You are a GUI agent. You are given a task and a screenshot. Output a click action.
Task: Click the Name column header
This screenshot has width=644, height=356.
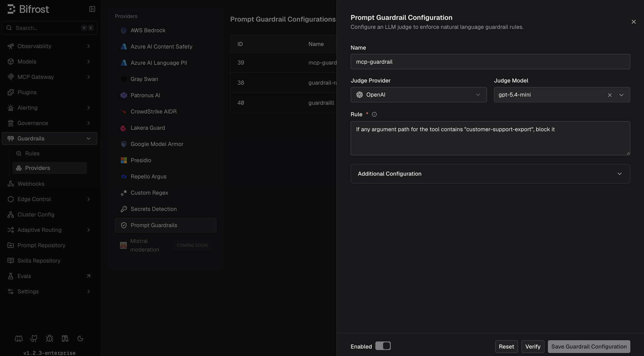coord(316,44)
